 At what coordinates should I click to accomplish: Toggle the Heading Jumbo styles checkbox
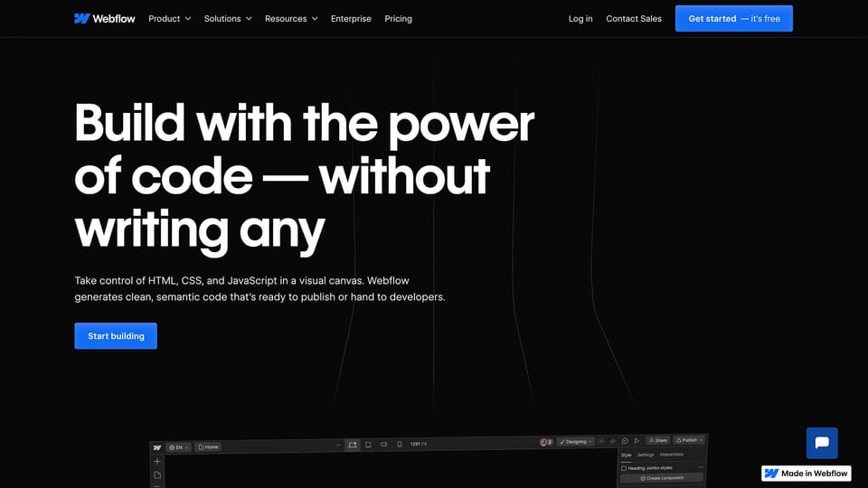(624, 468)
